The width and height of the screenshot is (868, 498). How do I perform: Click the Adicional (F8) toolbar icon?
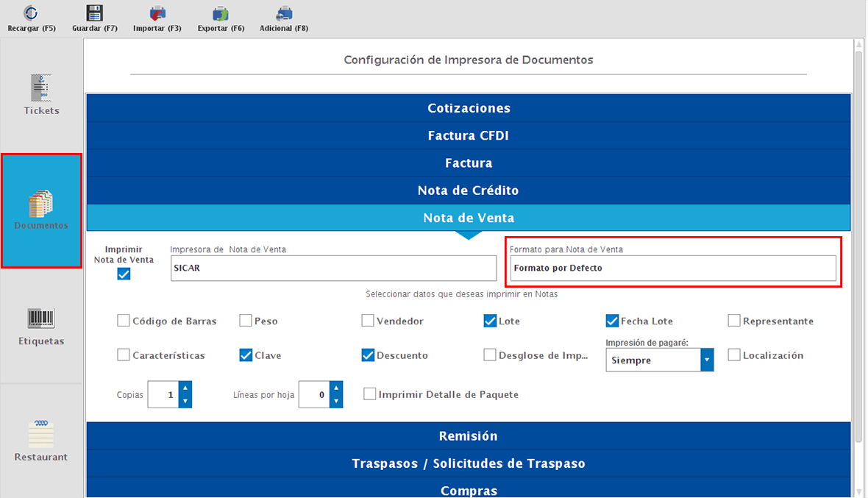point(283,18)
